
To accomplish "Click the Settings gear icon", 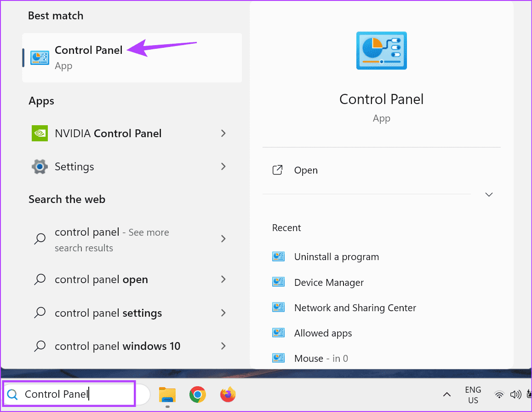I will tap(40, 167).
